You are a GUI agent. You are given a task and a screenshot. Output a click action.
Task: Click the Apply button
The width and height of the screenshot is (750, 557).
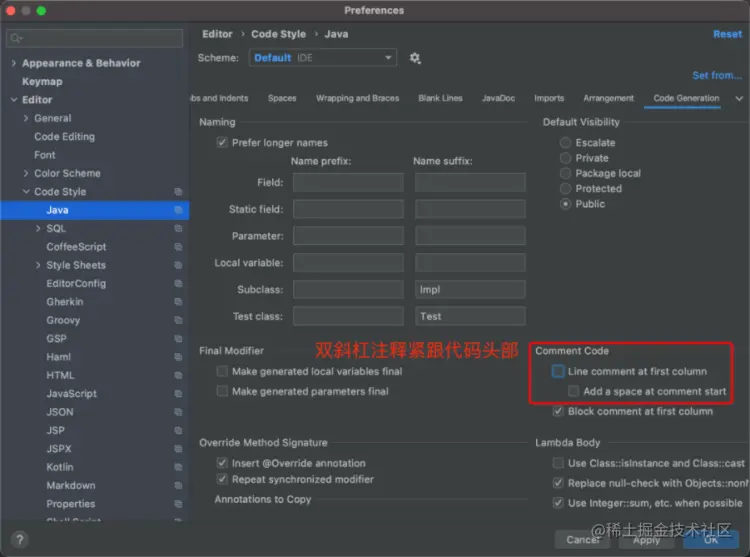coord(646,540)
